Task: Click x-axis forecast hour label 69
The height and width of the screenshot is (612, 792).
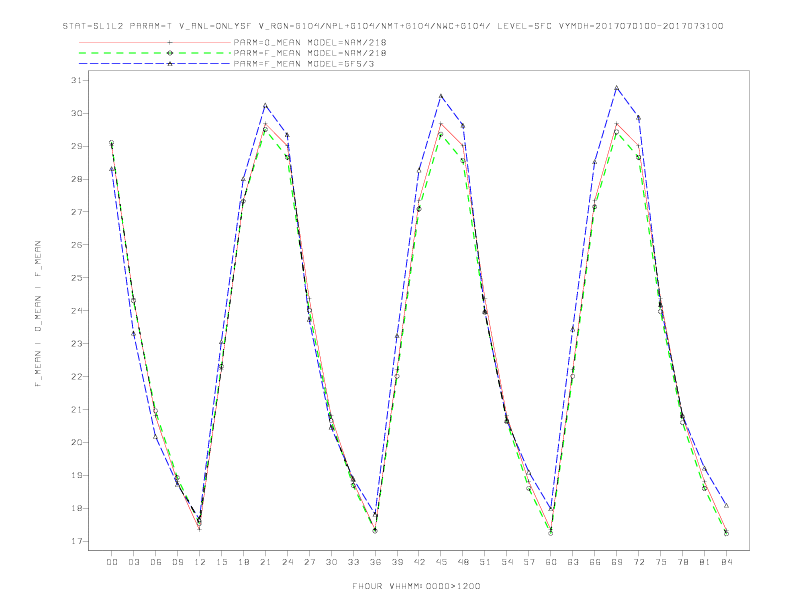Action: [617, 562]
